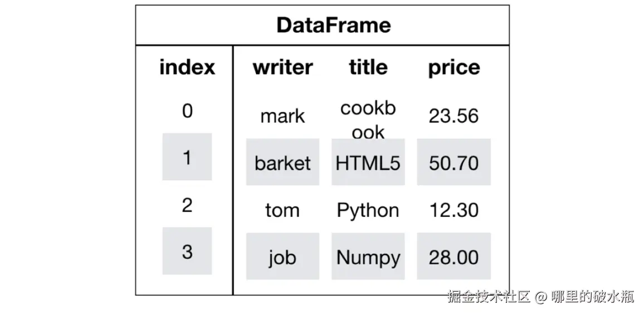Click the writer column header

(x=282, y=67)
